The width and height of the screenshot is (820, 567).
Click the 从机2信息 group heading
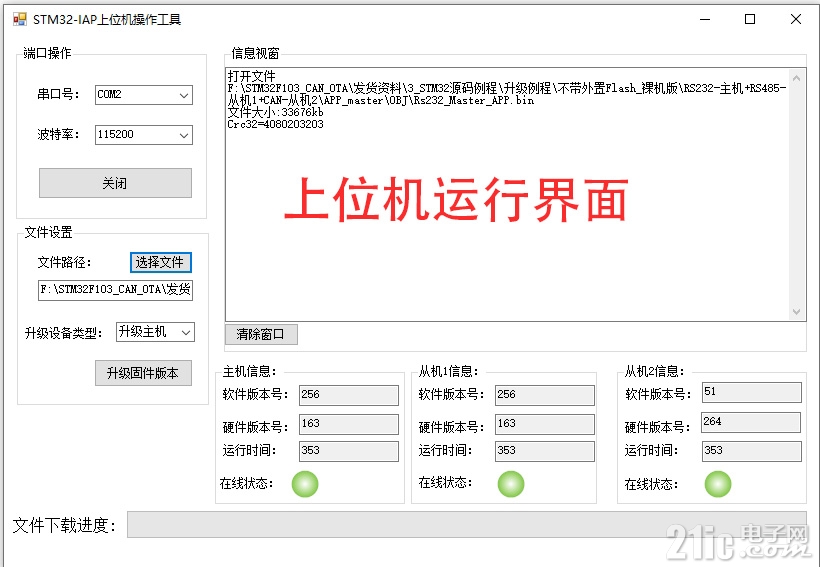pyautogui.click(x=654, y=371)
